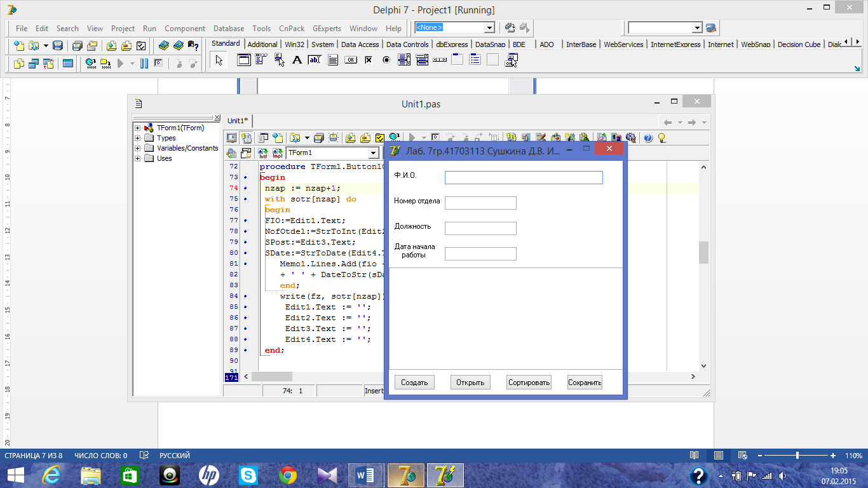The image size is (868, 488).
Task: Click the code editor vertical scrollbar thumb
Action: pos(703,252)
